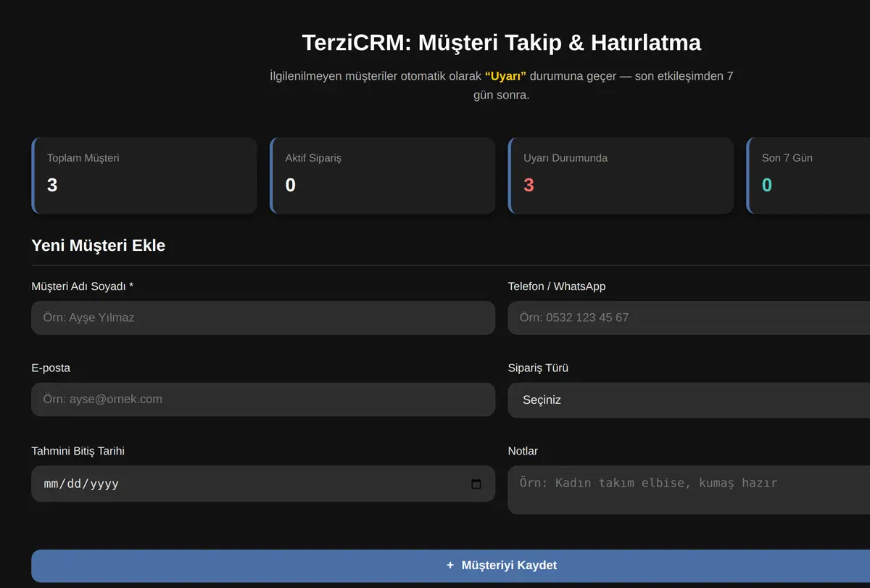Open the calendar picker icon in date field
Viewport: 870px width, 588px height.
pyautogui.click(x=476, y=484)
